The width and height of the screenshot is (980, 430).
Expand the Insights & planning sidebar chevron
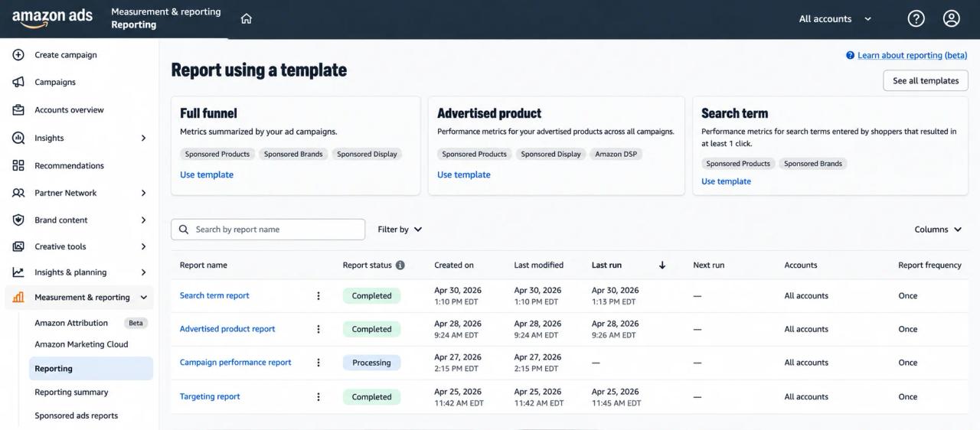pyautogui.click(x=143, y=272)
